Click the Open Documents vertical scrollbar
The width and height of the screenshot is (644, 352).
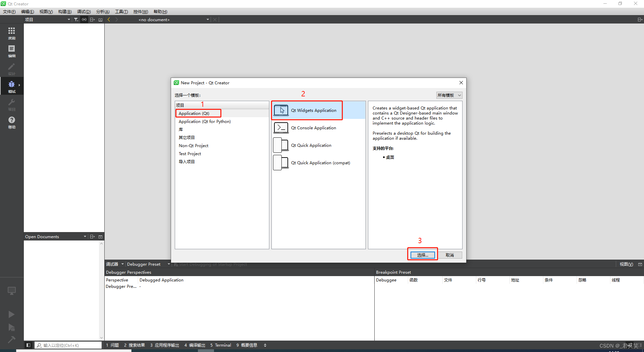coord(101,291)
